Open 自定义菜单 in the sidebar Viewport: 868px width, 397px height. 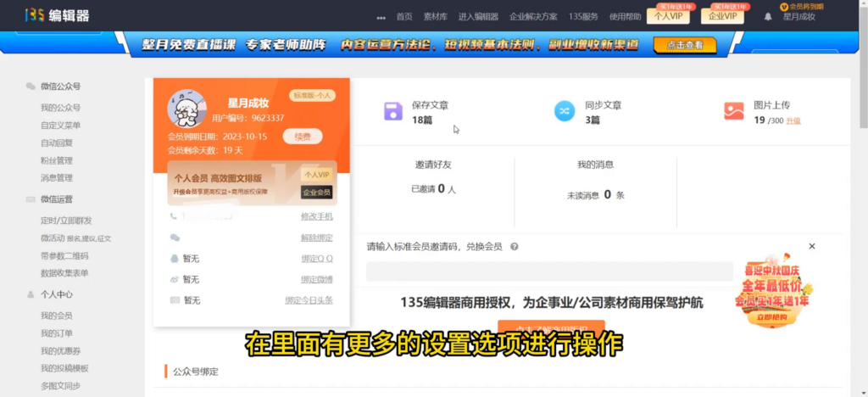(x=60, y=126)
